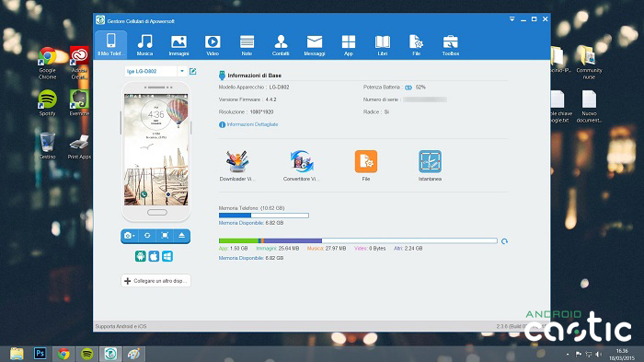Go to the Video tab
The width and height of the screenshot is (644, 362).
pyautogui.click(x=213, y=44)
